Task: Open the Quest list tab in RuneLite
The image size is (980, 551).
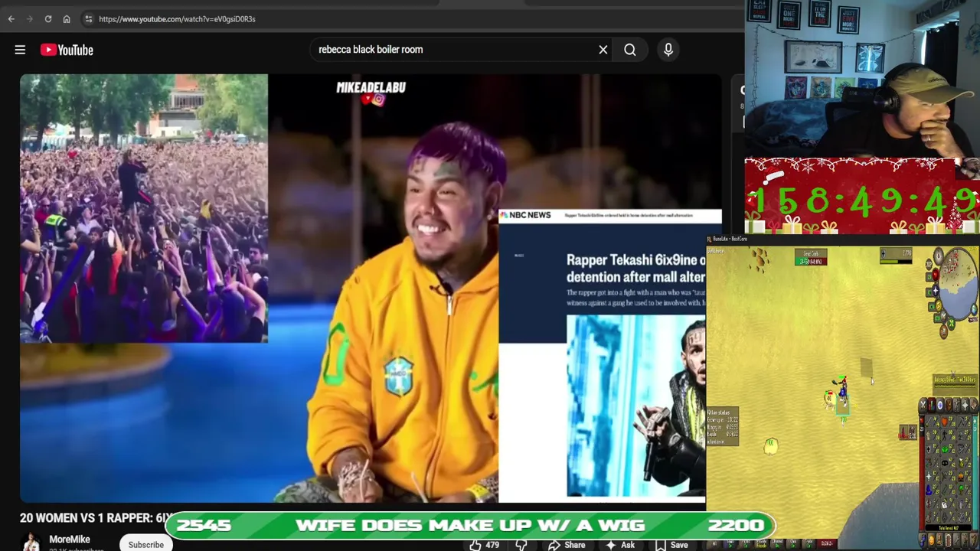Action: pyautogui.click(x=941, y=406)
